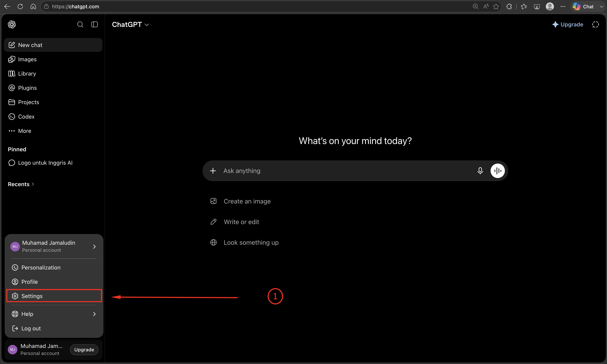607x364 pixels.
Task: Expand the Recents section
Action: (x=21, y=184)
